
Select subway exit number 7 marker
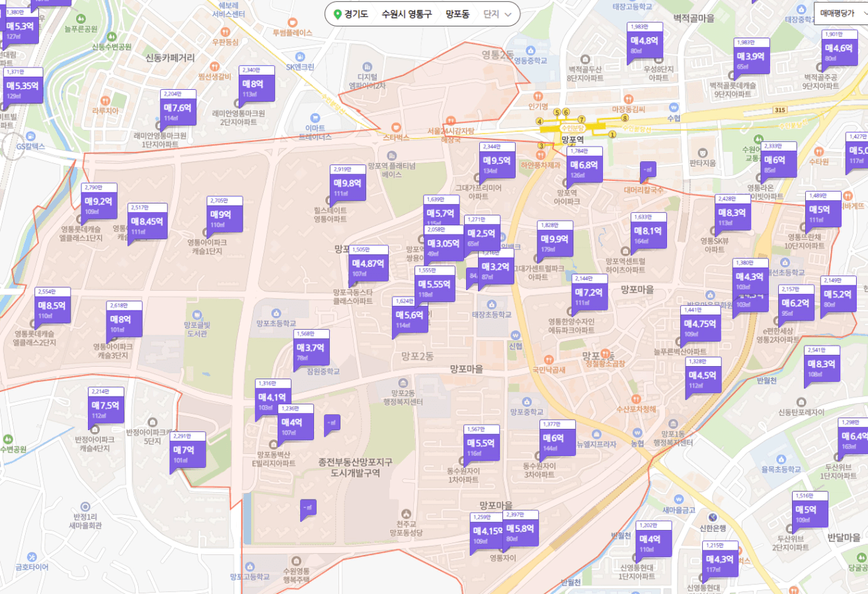[x=582, y=119]
